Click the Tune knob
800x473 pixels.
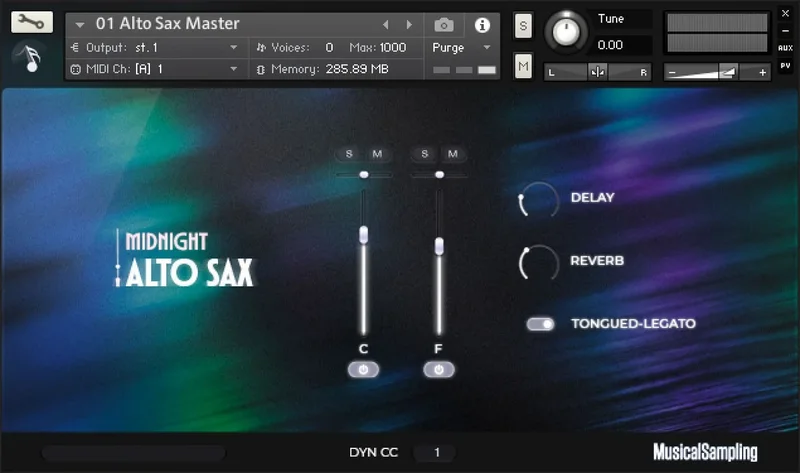pos(566,32)
